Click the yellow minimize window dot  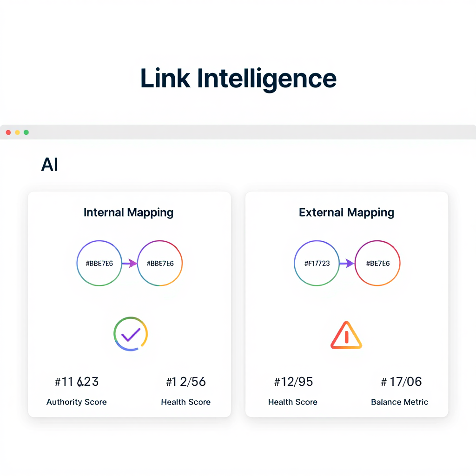17,132
